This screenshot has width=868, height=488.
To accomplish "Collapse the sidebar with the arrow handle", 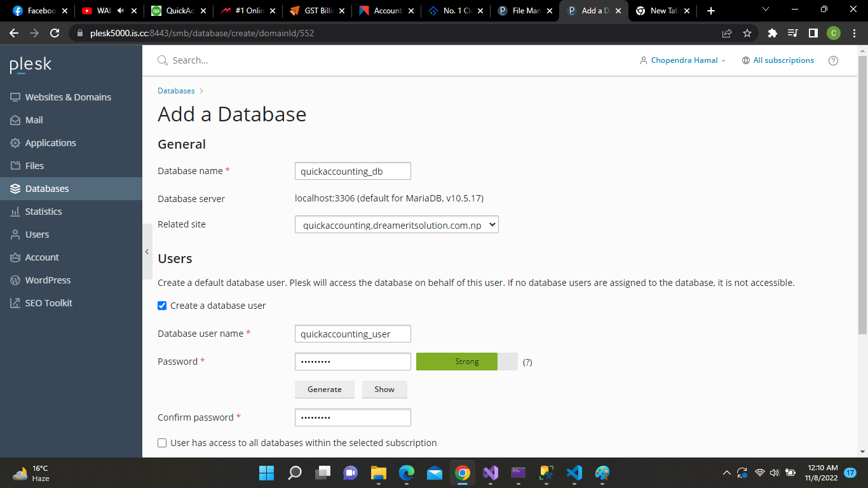I will pyautogui.click(x=147, y=252).
